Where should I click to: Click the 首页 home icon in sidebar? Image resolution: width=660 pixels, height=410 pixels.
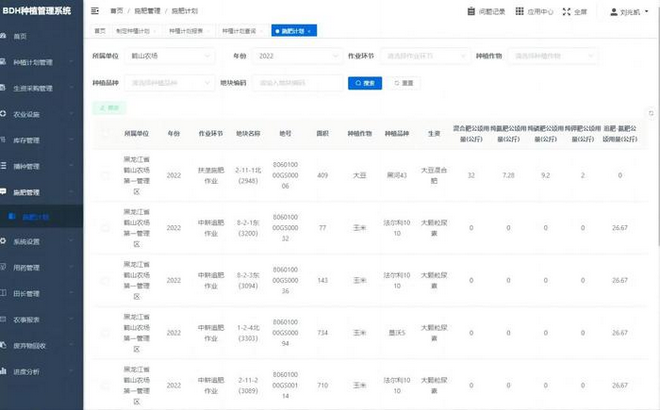tap(7, 35)
